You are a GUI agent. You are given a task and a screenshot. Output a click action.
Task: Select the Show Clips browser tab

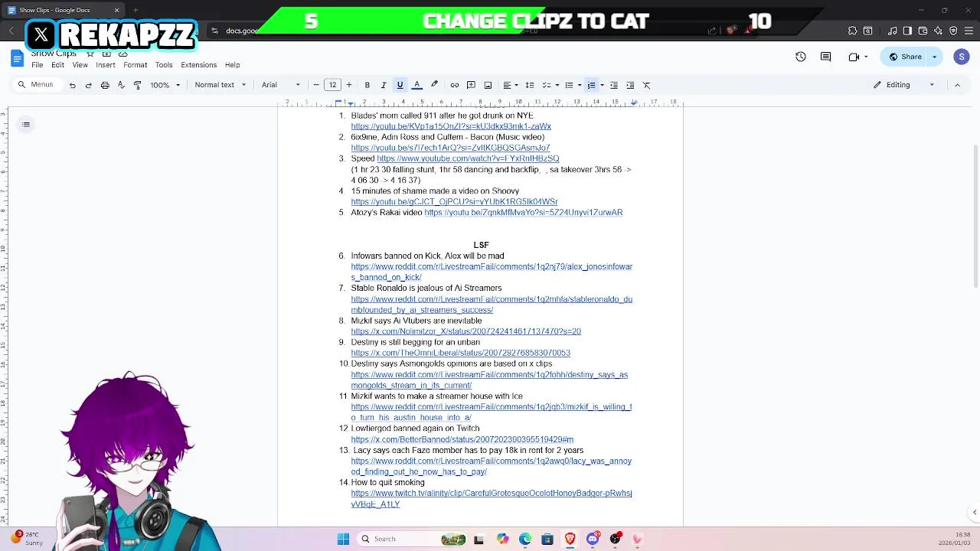(x=61, y=10)
